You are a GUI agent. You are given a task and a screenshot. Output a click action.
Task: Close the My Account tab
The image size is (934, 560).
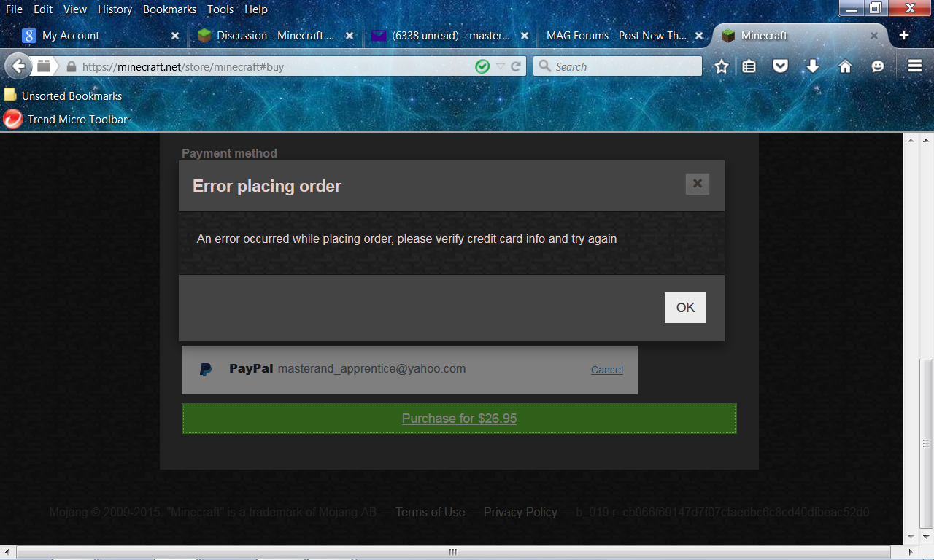pyautogui.click(x=174, y=36)
